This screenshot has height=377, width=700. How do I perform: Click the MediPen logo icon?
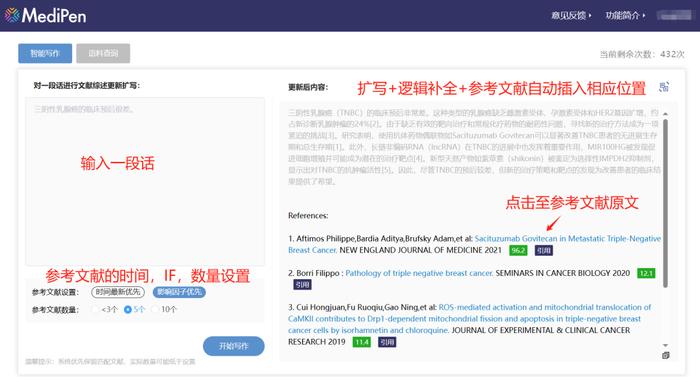coord(12,15)
